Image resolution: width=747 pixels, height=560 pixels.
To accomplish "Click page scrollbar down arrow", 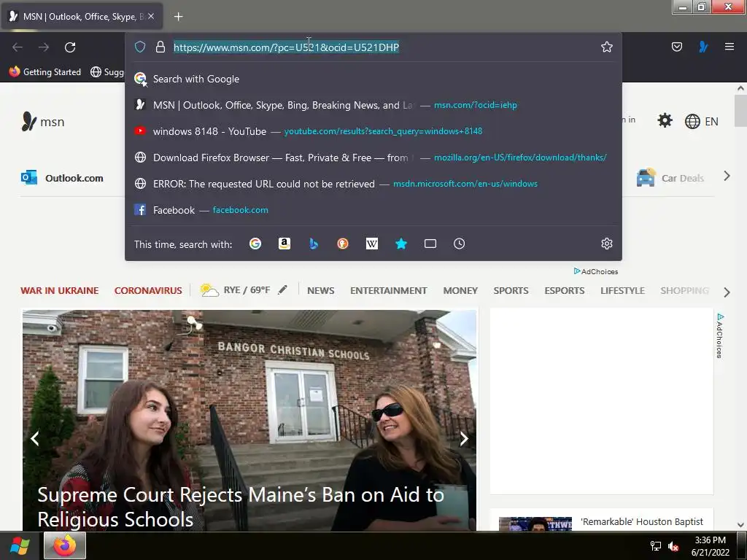I will [x=740, y=525].
